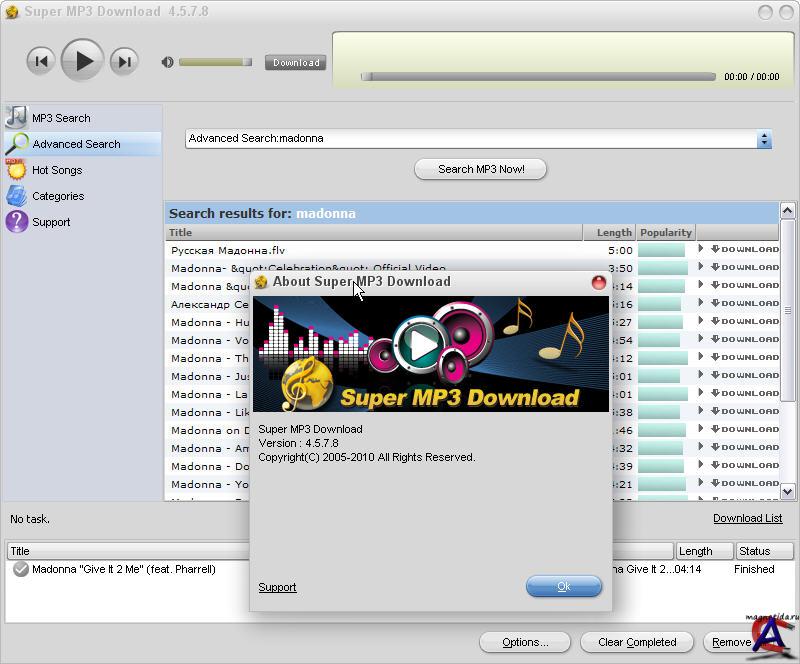The width and height of the screenshot is (800, 664).
Task: Open MP3 Search from sidebar
Action: [60, 118]
